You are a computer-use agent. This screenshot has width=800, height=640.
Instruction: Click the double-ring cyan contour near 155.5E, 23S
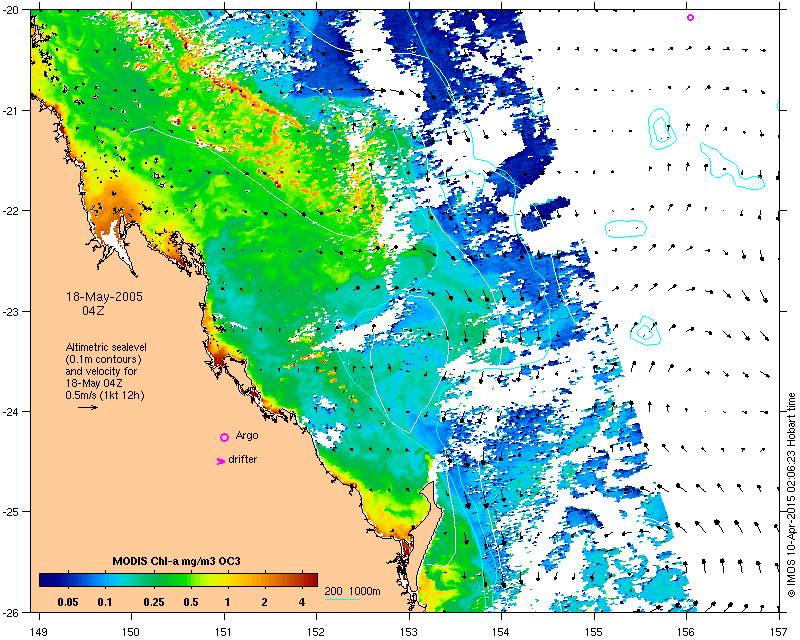pyautogui.click(x=645, y=331)
